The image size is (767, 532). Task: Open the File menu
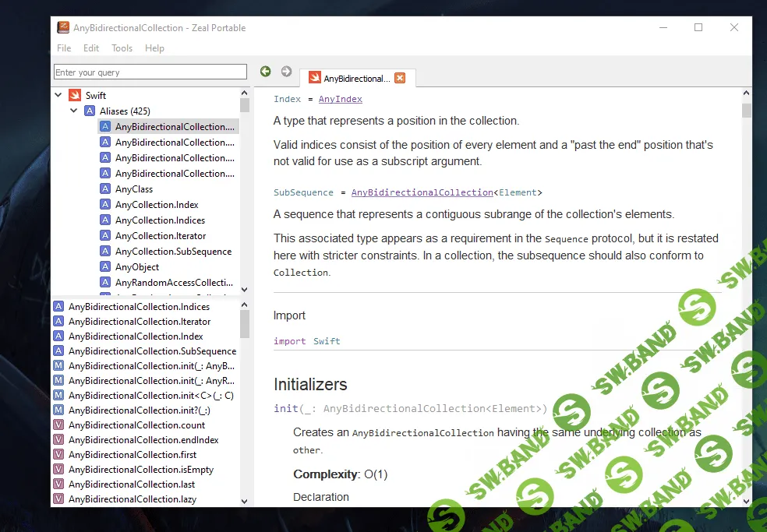tap(64, 48)
